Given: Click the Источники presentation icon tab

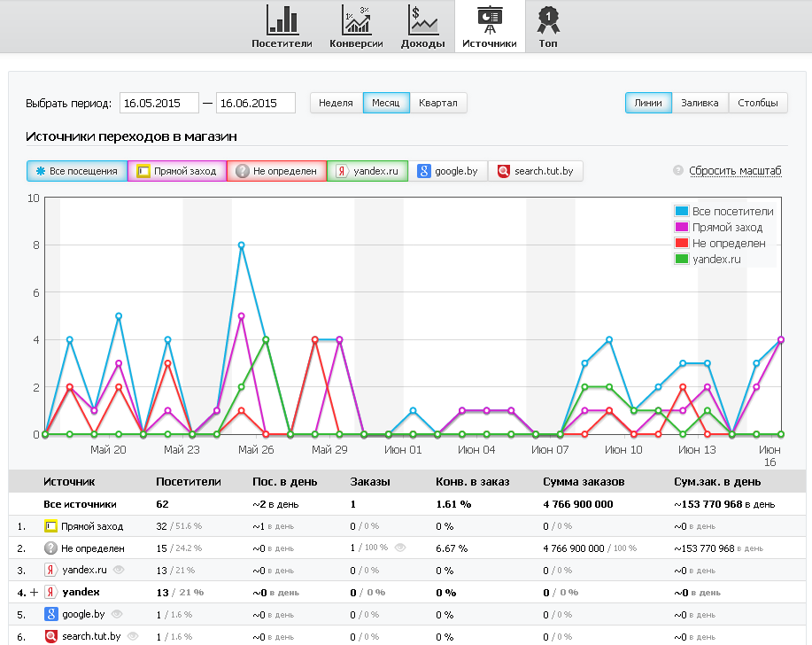Looking at the screenshot, I should (489, 19).
